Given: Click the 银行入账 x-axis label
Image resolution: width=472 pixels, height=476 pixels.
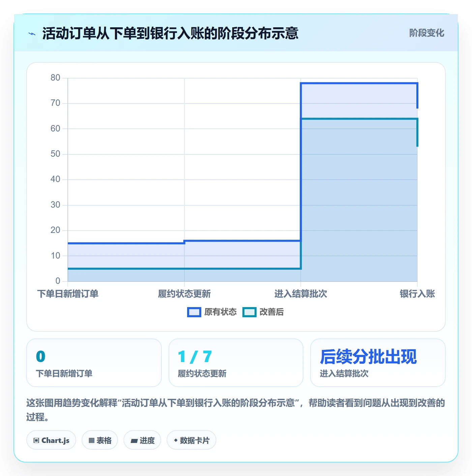Looking at the screenshot, I should click(417, 294).
